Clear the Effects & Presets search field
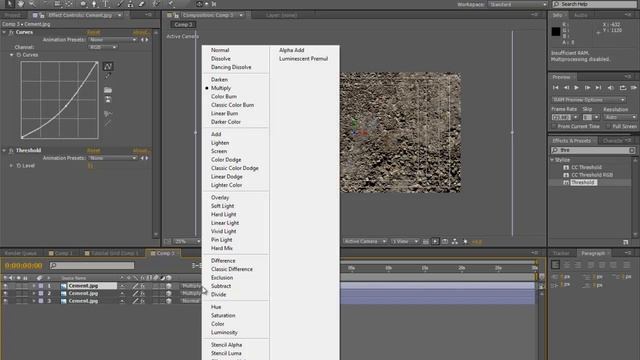Image resolution: width=640 pixels, height=360 pixels. [632, 151]
